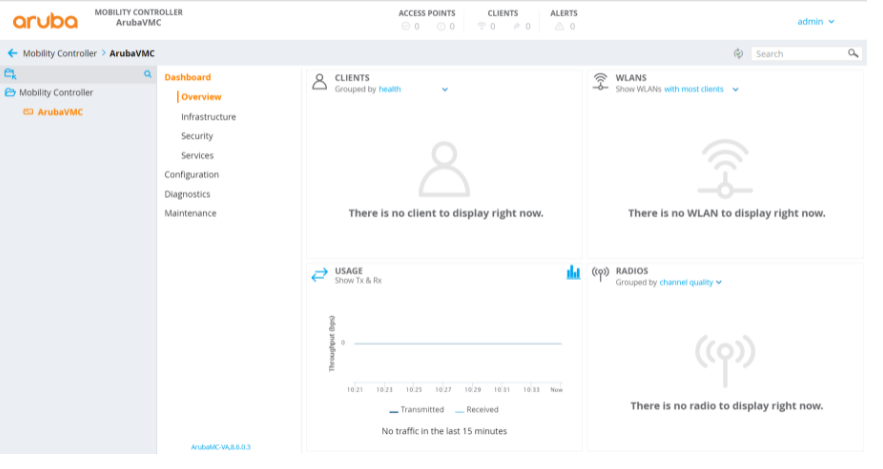Click the wireless clients icon in the header

point(481,26)
